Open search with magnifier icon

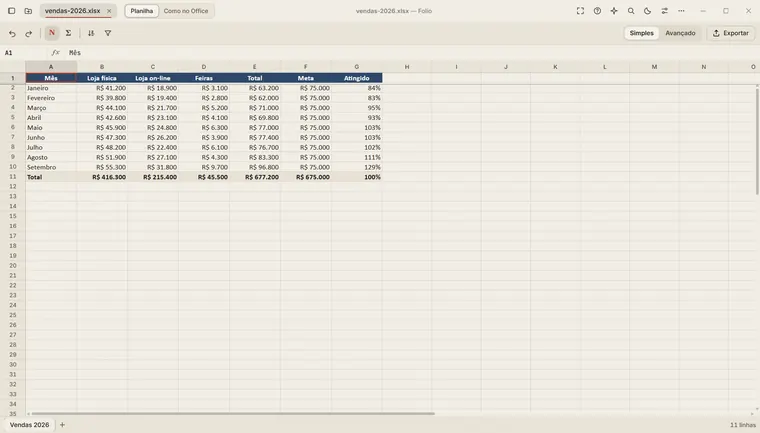pos(631,11)
